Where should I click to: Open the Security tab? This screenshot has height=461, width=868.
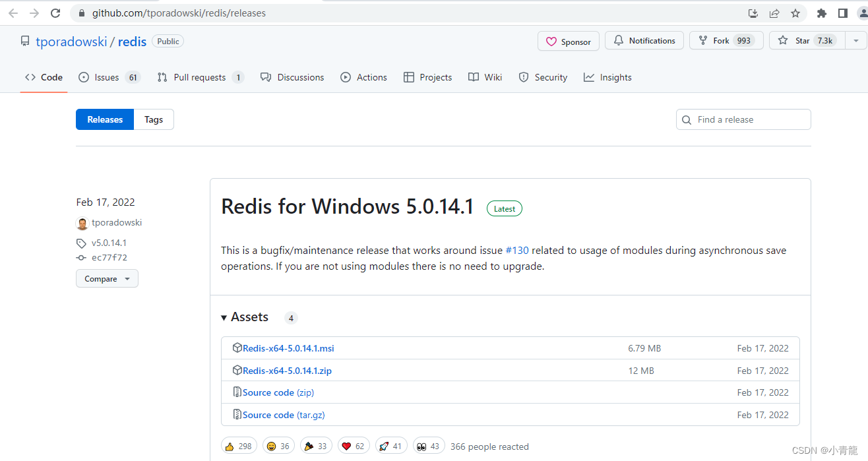point(543,77)
